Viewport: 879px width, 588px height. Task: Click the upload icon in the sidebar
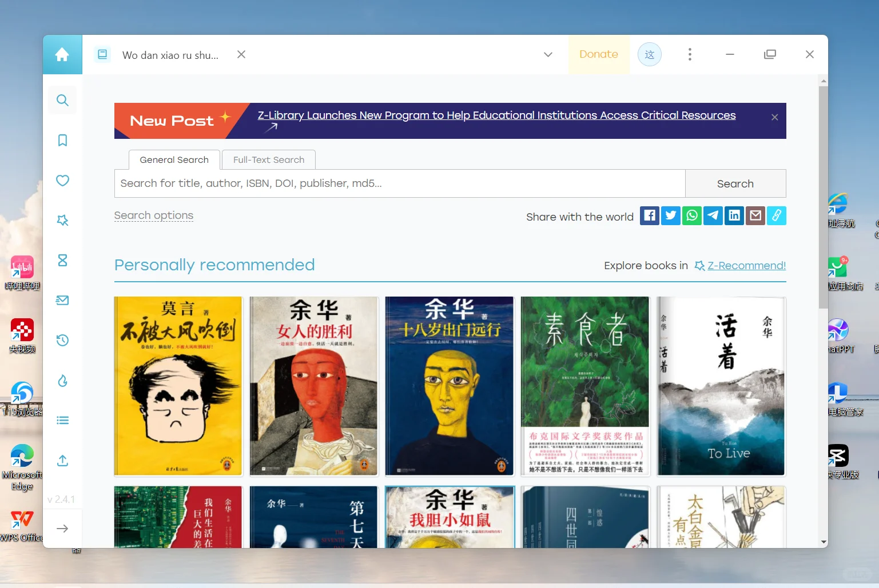click(63, 461)
